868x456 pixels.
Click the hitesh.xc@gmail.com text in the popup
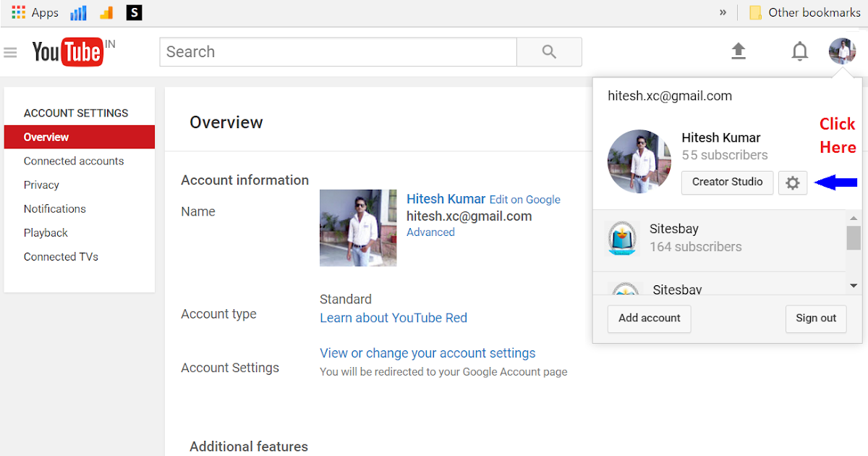coord(670,96)
